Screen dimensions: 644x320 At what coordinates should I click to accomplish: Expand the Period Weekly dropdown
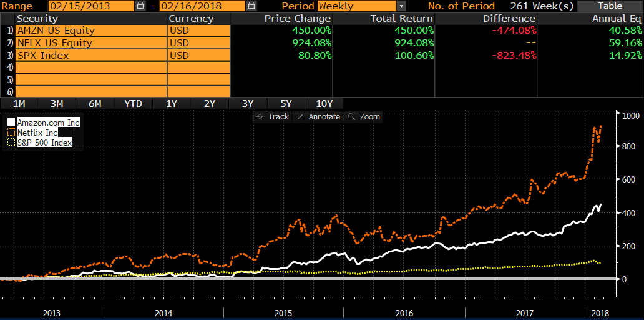[401, 6]
